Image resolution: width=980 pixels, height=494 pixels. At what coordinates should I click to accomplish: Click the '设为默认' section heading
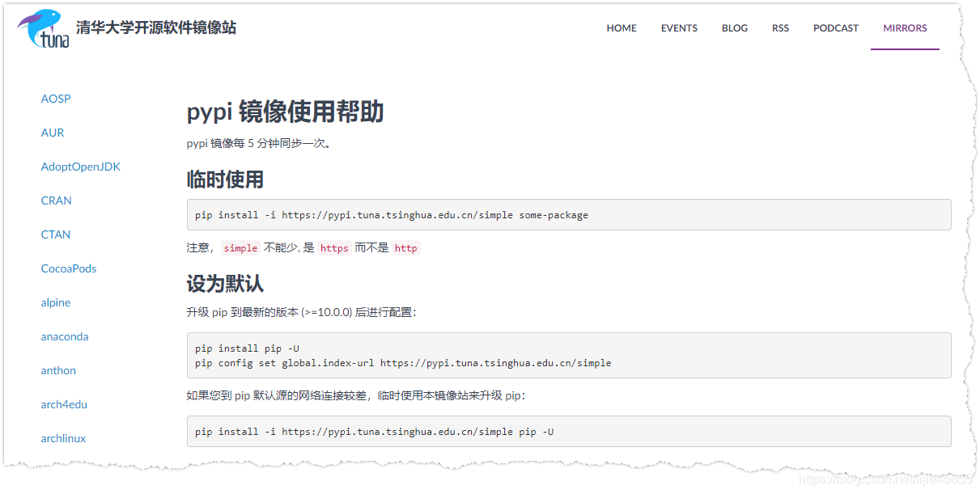click(x=225, y=284)
